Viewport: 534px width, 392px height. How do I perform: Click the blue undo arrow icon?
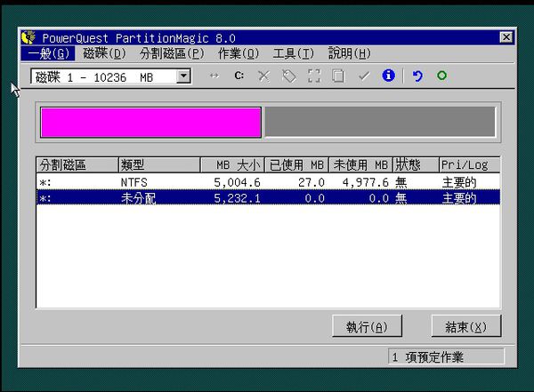click(x=417, y=76)
